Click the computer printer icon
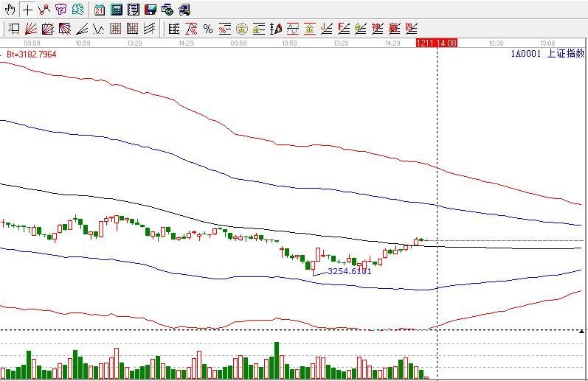Screen dimensions: 588x381 click(x=184, y=10)
